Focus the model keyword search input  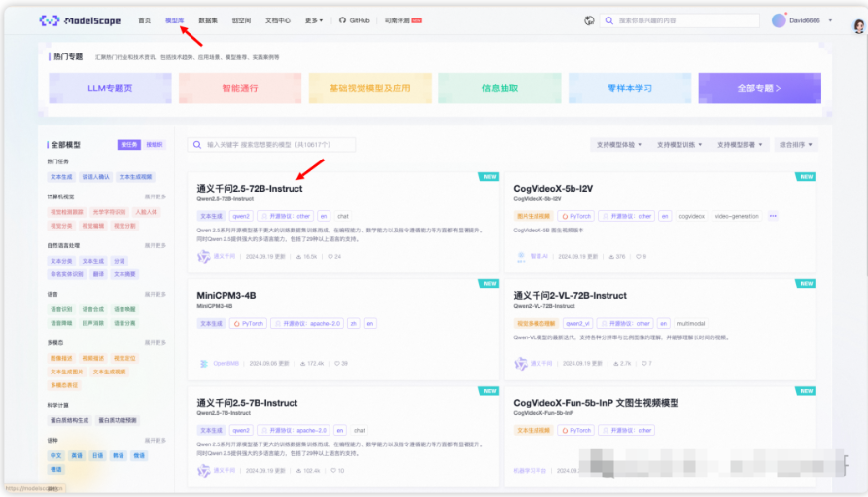271,145
